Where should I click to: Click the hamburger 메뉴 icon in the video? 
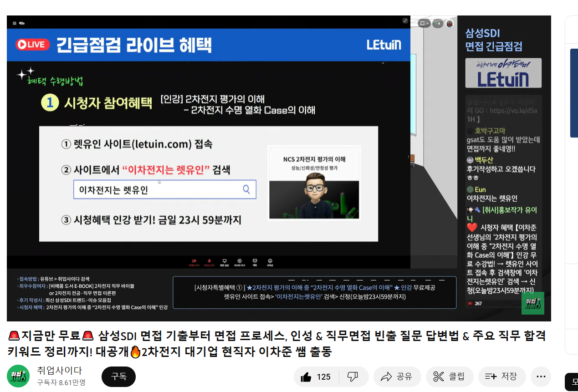click(x=15, y=23)
